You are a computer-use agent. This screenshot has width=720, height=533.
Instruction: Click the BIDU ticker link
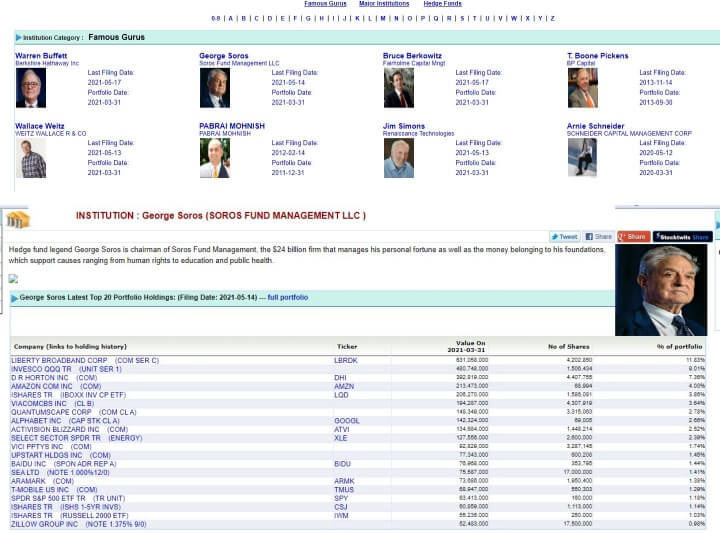342,464
